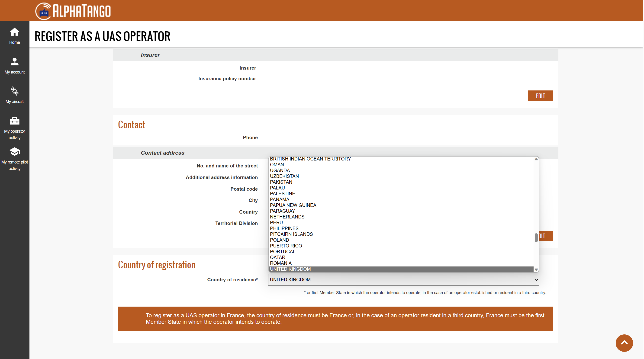
Task: Choose UZBEKISTAN in the list
Action: [x=401, y=176]
